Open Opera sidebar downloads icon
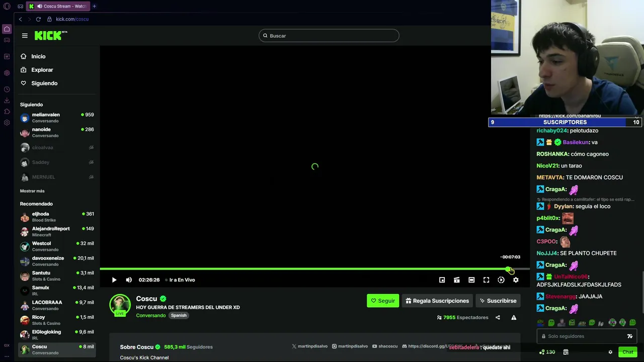This screenshot has width=644, height=362. tap(7, 101)
